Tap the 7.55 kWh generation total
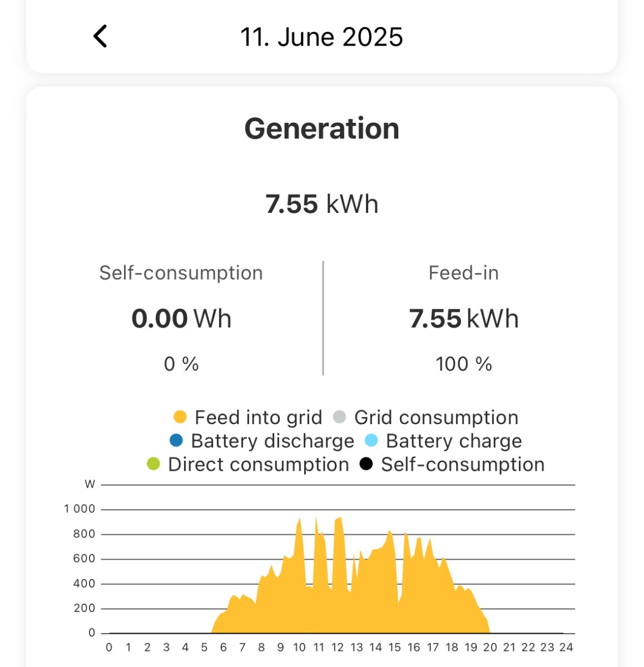The image size is (644, 667). coord(321,204)
